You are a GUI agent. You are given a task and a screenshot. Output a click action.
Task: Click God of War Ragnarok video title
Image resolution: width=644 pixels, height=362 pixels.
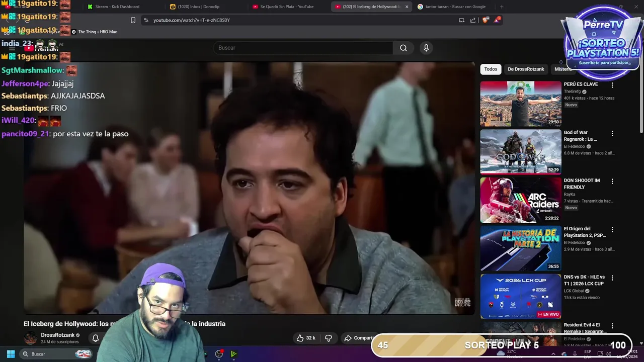(x=580, y=136)
